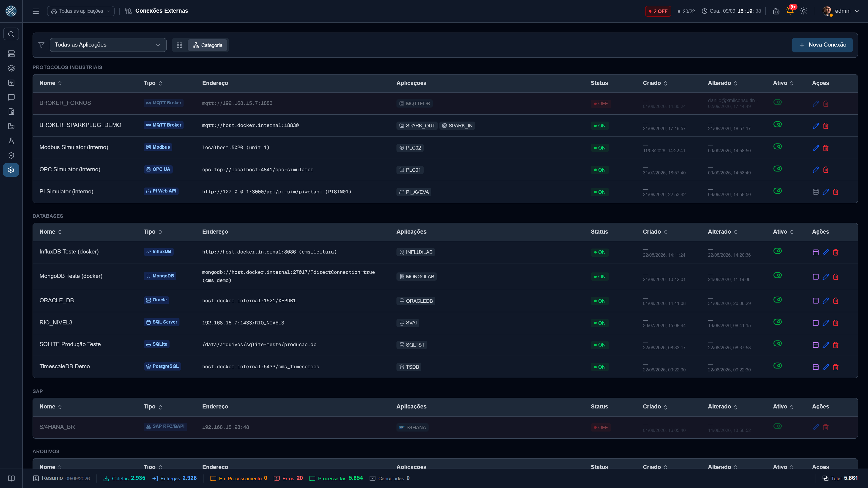Edit the BROKER_SPARKPLUG_DEMO connection
The width and height of the screenshot is (868, 488).
[x=815, y=126]
